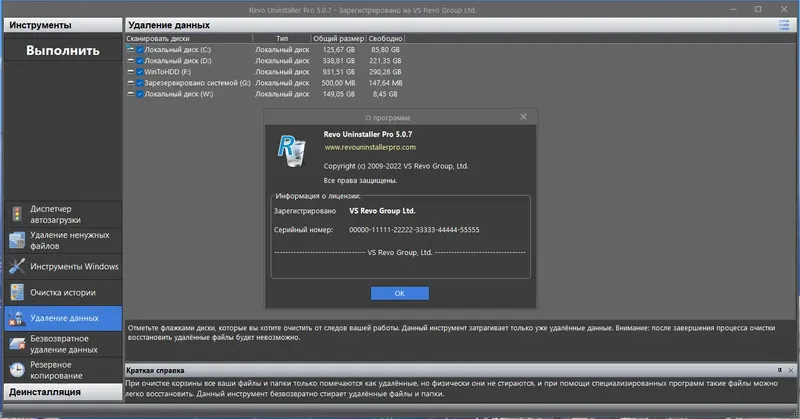The height and width of the screenshot is (419, 800).
Task: Click Revo Uninstaller Pro 5.0.7 dialog heading
Action: [x=367, y=134]
